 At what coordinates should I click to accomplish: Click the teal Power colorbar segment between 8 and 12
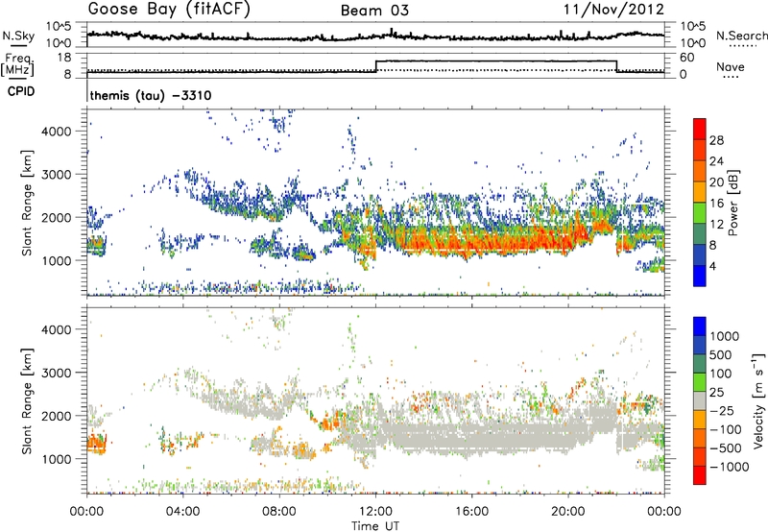coord(700,233)
